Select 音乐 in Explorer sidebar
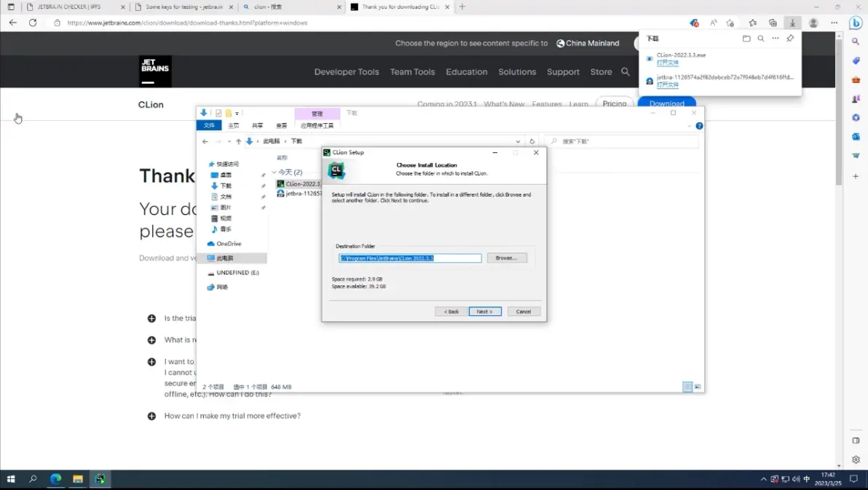Viewport: 868px width, 490px height. [226, 229]
